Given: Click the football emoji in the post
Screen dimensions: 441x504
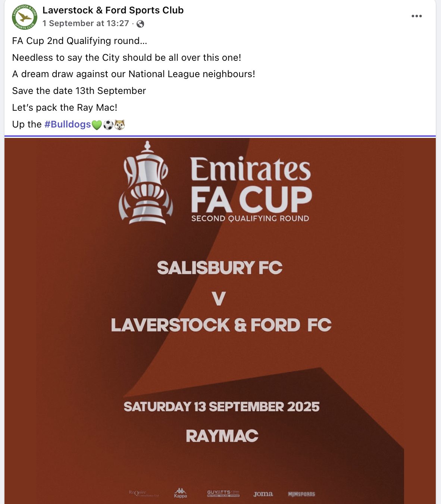Looking at the screenshot, I should tap(108, 125).
